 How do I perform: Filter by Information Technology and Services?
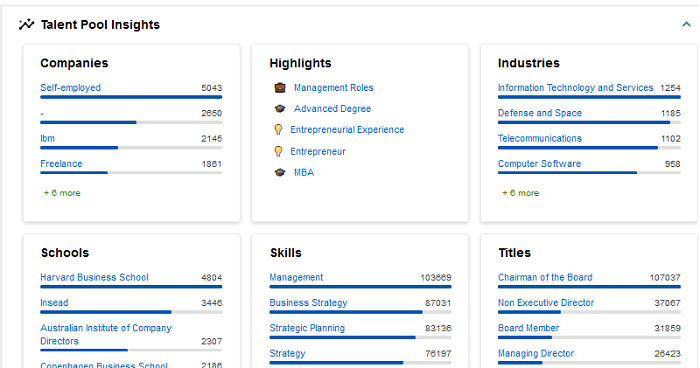click(575, 88)
